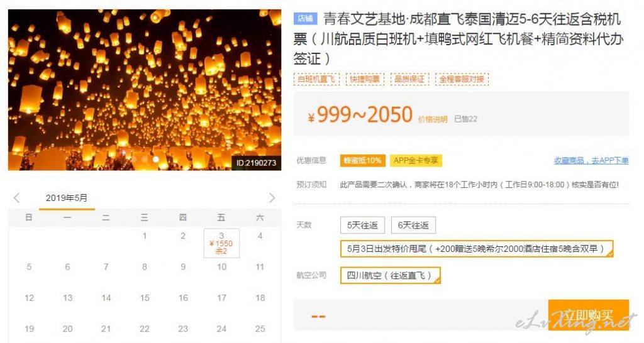
Task: Select May 3 with price ¥1550
Action: point(221,243)
